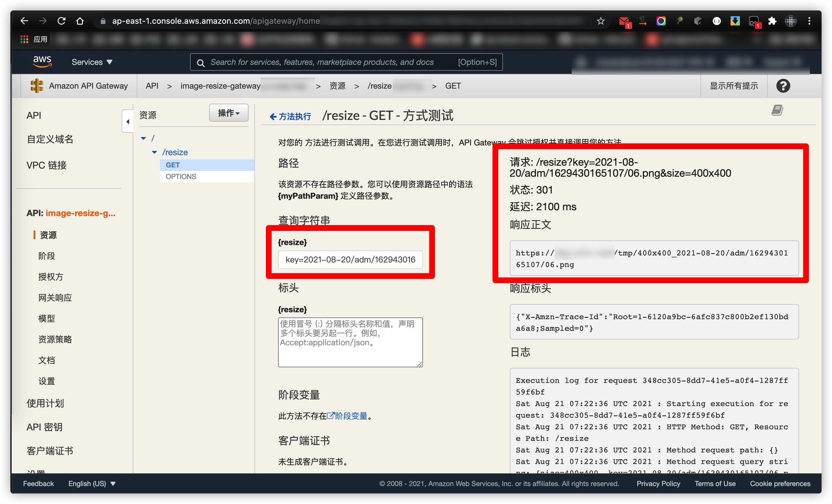The height and width of the screenshot is (504, 832).
Task: Select 资源 under the API menu
Action: click(x=48, y=235)
